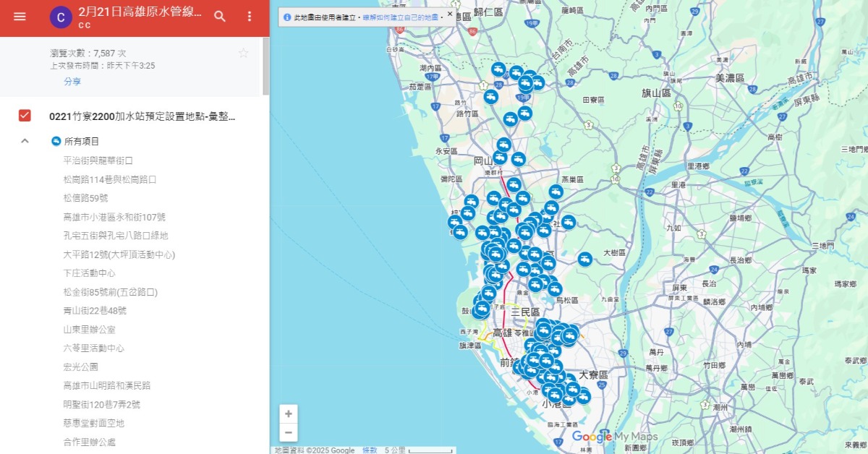Collapse the 所有項目 list chevron
This screenshot has width=868, height=454.
[x=25, y=141]
